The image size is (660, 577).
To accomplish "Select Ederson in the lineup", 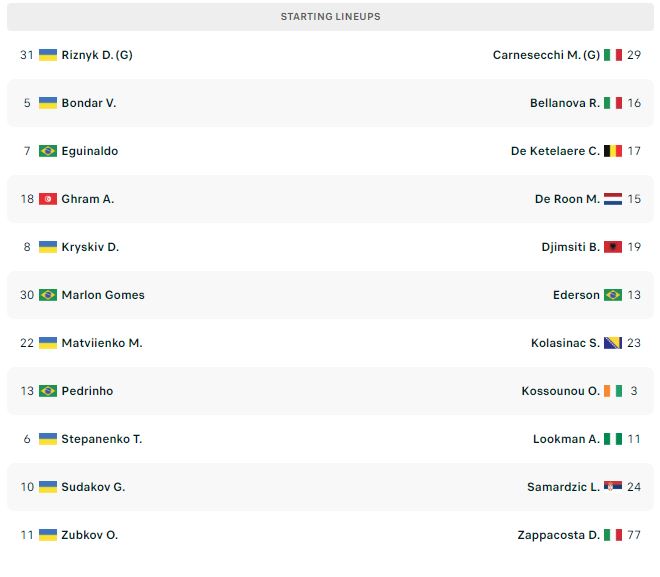I will [576, 295].
